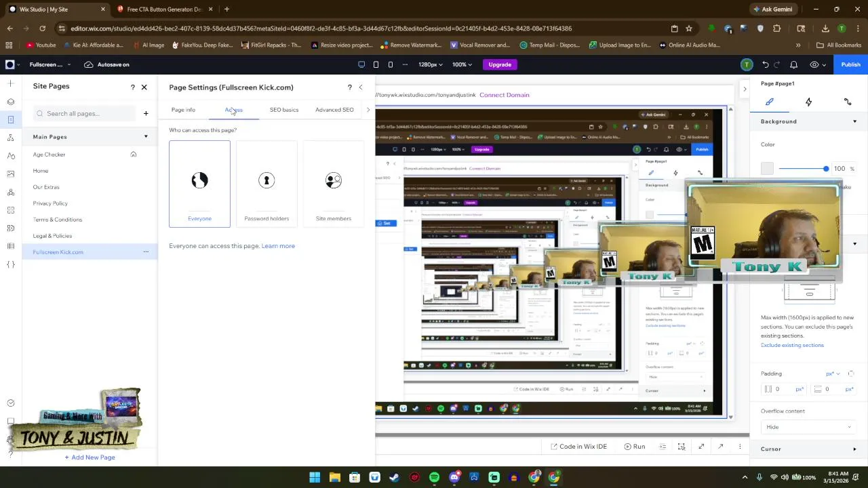Open the Add Elements plus panel
This screenshot has height=488, width=868.
pos(10,83)
